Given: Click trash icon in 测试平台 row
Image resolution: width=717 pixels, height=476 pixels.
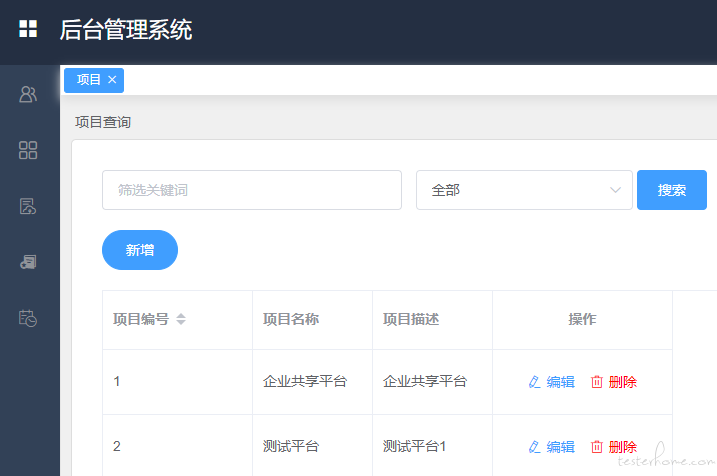Looking at the screenshot, I should point(597,447).
